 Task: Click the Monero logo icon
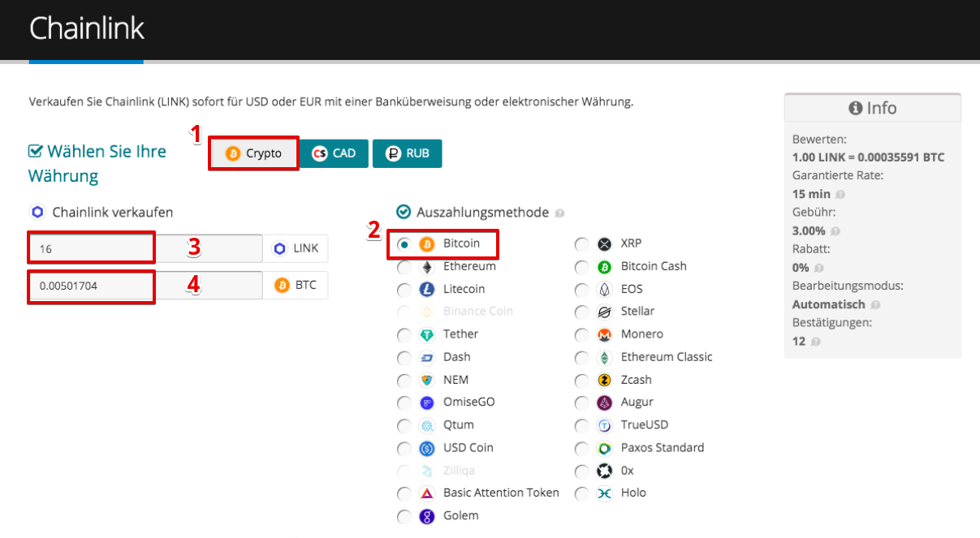[604, 334]
